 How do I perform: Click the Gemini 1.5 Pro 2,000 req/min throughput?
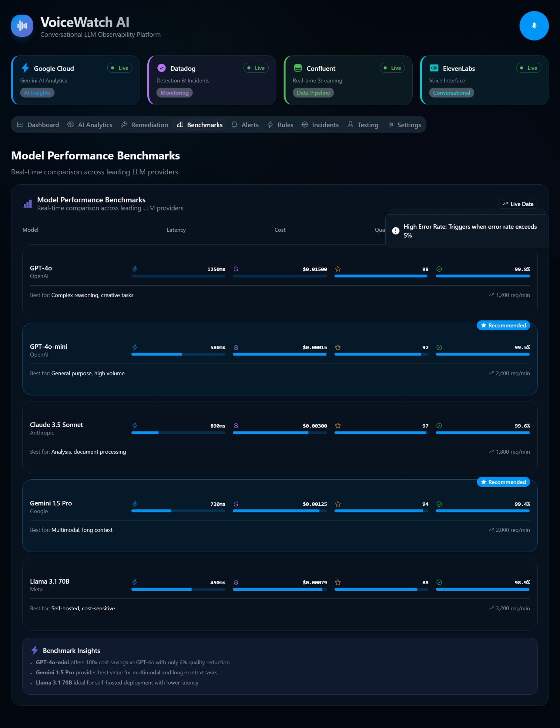pos(509,530)
